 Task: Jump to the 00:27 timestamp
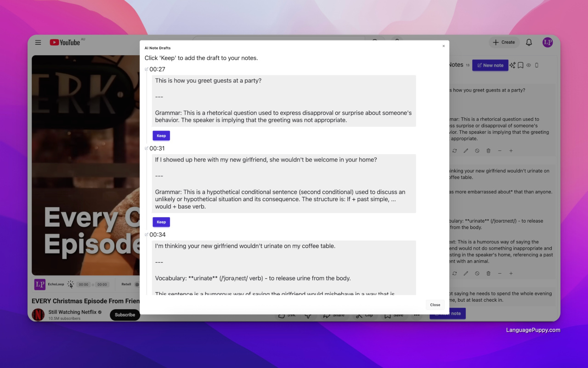(x=157, y=69)
